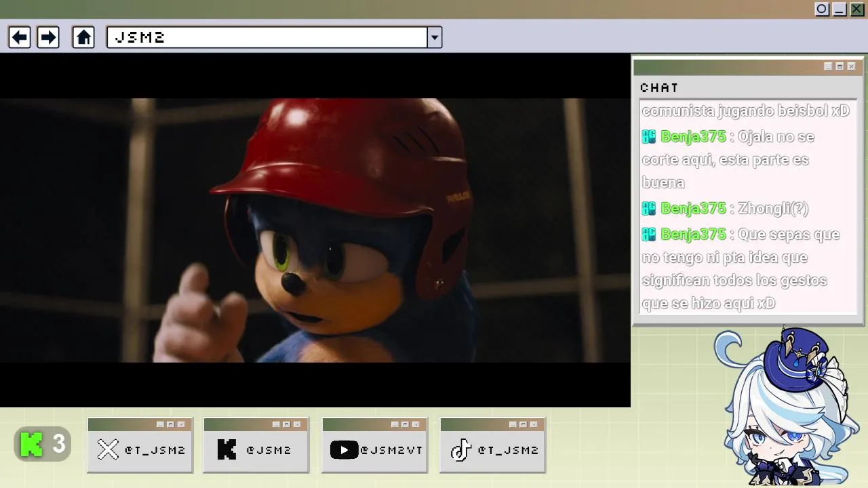Open the JSMZ address bar dropdown arrow
Viewport: 868px width, 488px height.
point(435,37)
